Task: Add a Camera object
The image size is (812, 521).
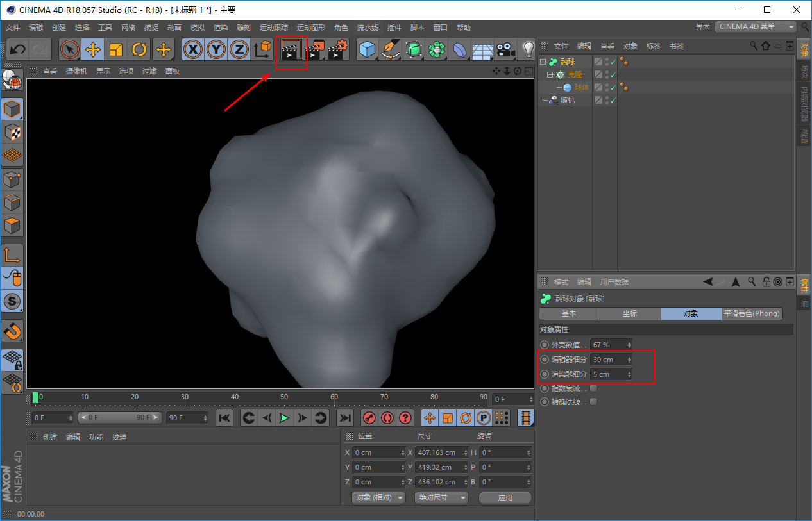Action: pyautogui.click(x=506, y=49)
